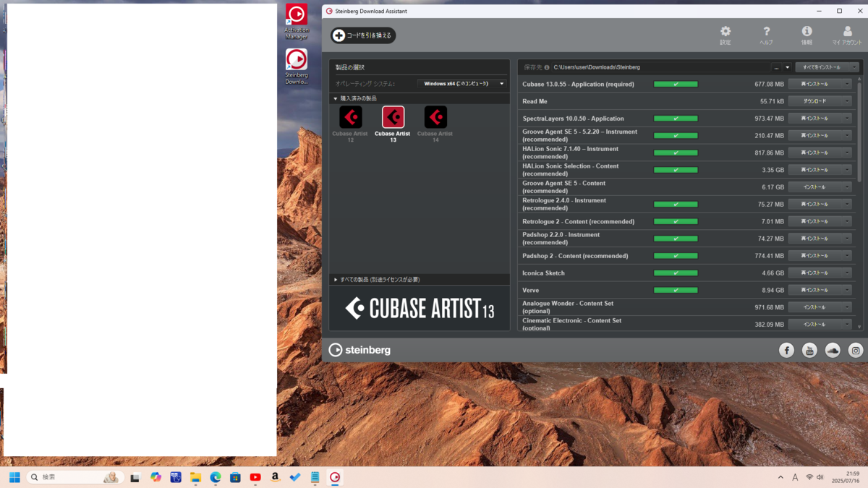Click the CUBASE ARTIST 13 banner
868x488 pixels.
(420, 309)
